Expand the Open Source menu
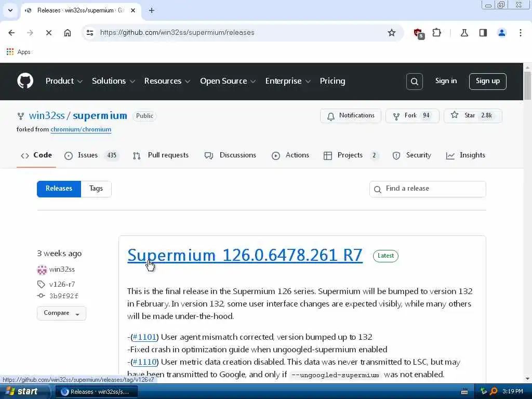This screenshot has width=532, height=399. [228, 81]
